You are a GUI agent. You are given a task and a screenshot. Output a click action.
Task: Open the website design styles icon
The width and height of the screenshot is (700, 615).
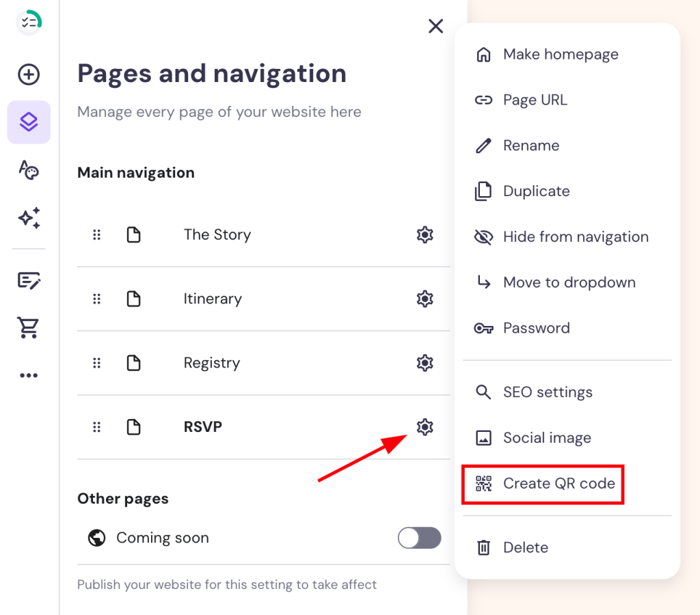pos(28,170)
